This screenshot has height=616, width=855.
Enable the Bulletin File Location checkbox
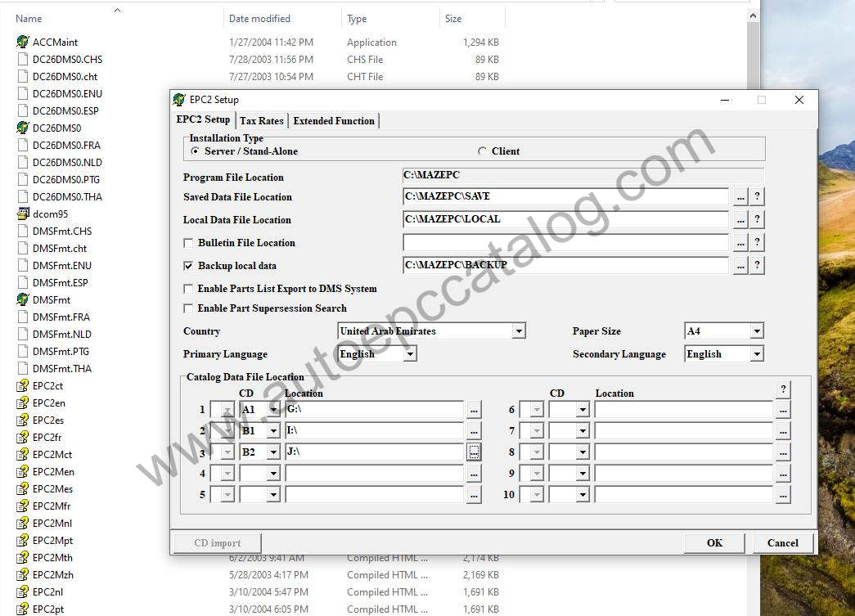188,243
